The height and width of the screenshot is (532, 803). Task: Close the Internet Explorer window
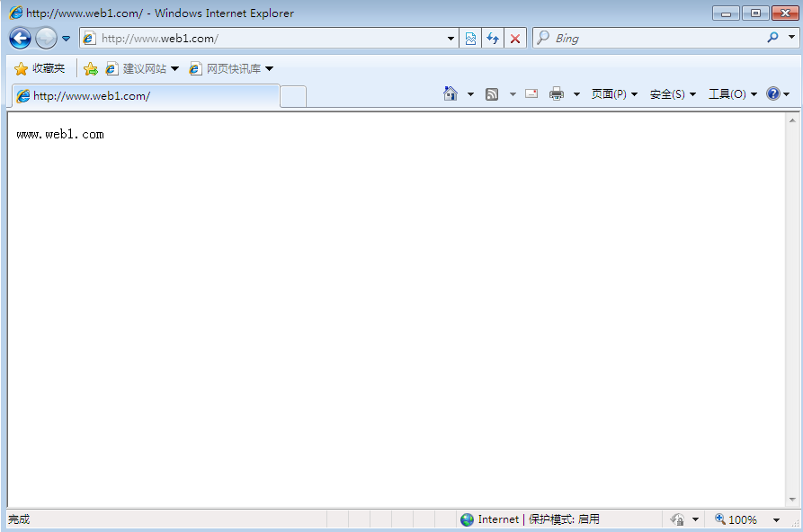[x=785, y=13]
